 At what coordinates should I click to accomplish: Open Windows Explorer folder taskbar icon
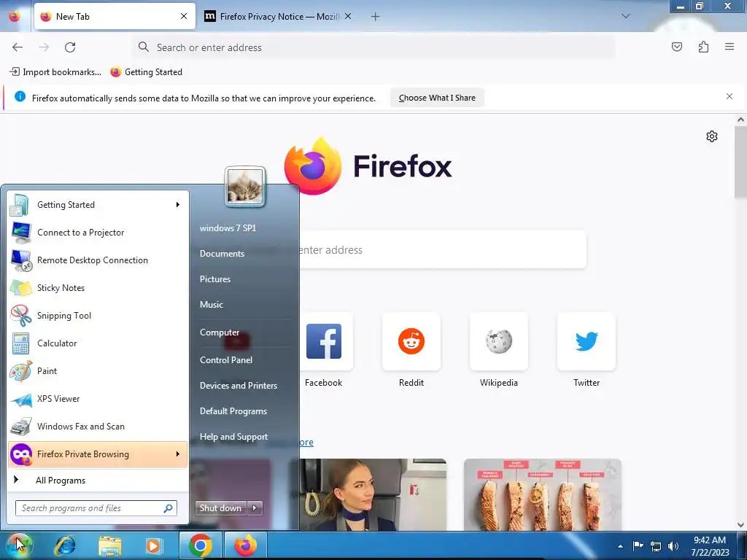109,545
